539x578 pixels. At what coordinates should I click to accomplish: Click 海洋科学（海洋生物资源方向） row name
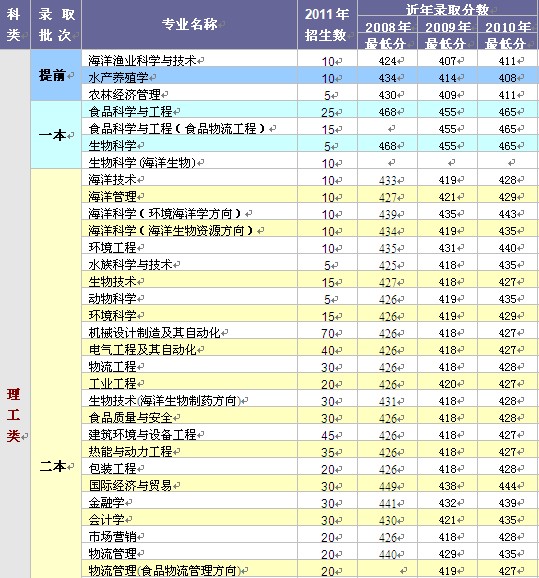tap(172, 230)
